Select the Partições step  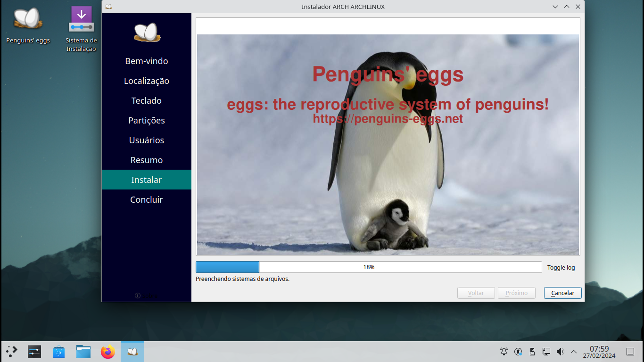tap(147, 120)
